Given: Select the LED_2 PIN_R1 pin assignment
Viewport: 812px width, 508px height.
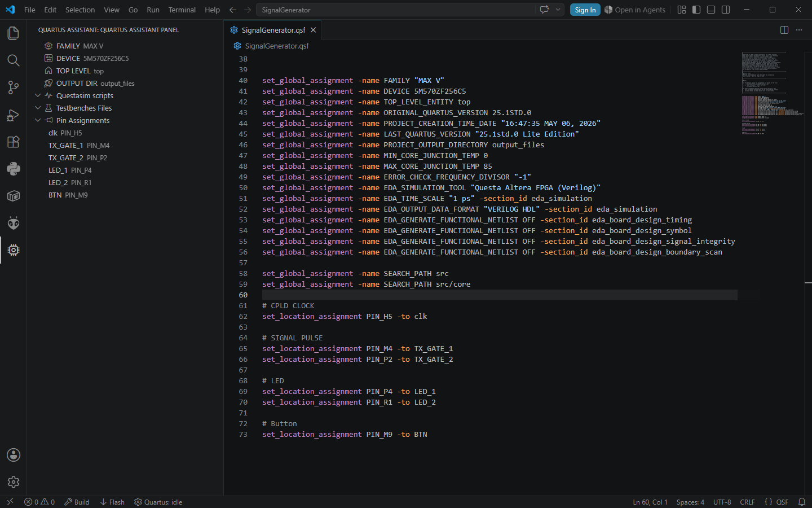Looking at the screenshot, I should (x=125, y=182).
